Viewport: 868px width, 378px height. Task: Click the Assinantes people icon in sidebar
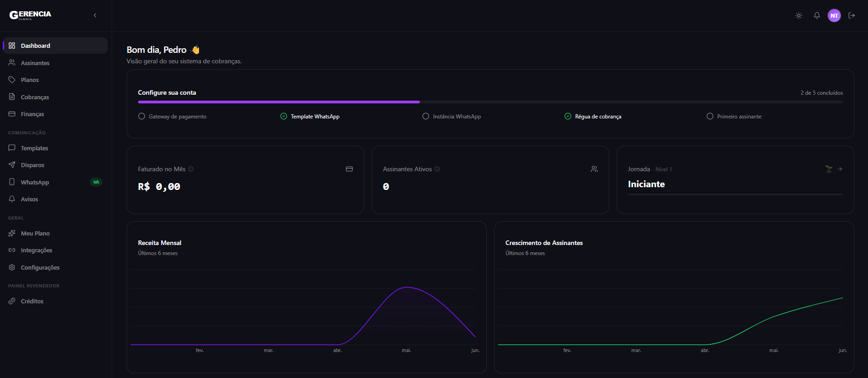pyautogui.click(x=12, y=63)
